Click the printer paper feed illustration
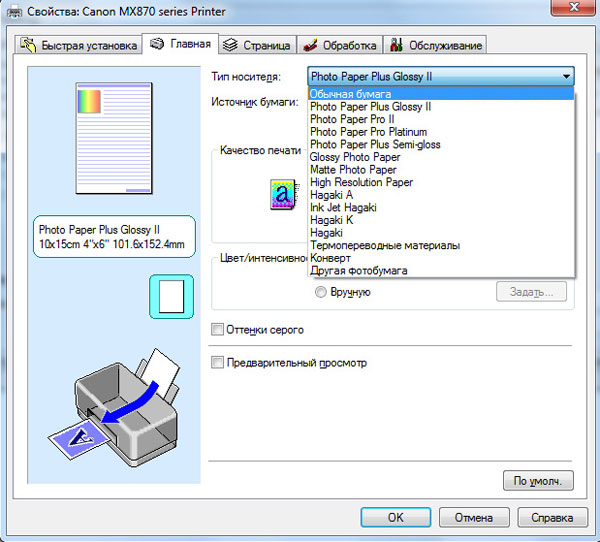 coord(114,408)
